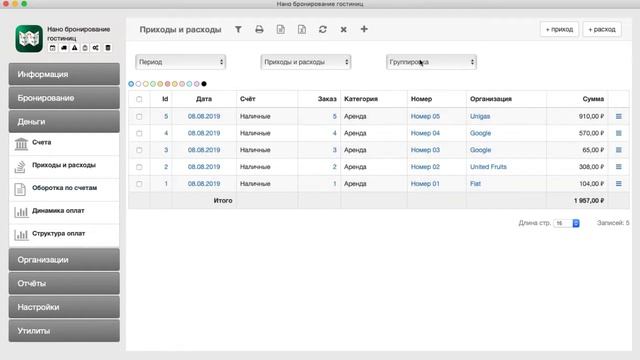Click the + приход button
The height and width of the screenshot is (360, 640).
pos(559,29)
